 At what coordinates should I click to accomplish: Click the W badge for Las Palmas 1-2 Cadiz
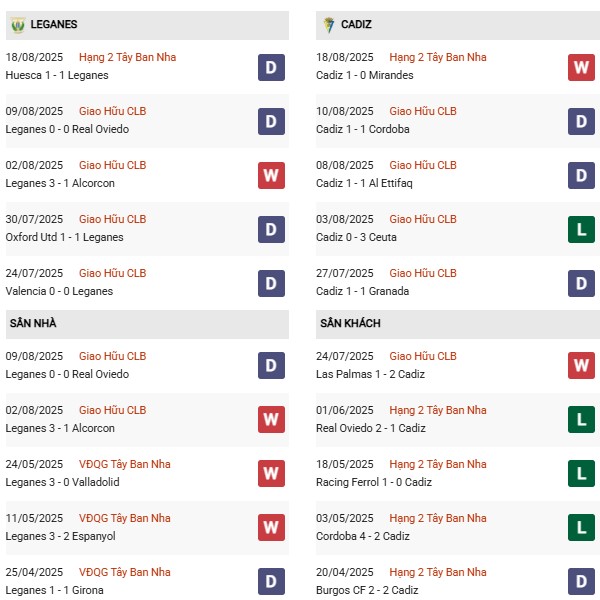click(581, 365)
